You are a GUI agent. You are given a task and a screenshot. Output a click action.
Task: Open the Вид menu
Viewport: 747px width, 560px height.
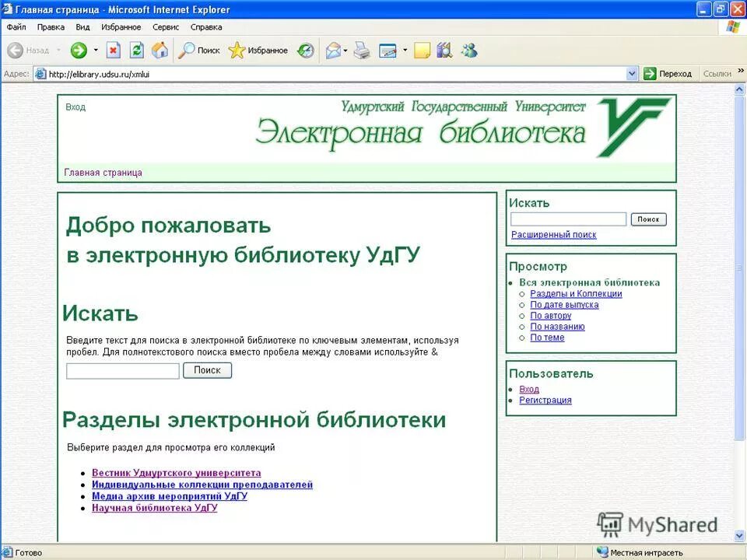coord(82,26)
